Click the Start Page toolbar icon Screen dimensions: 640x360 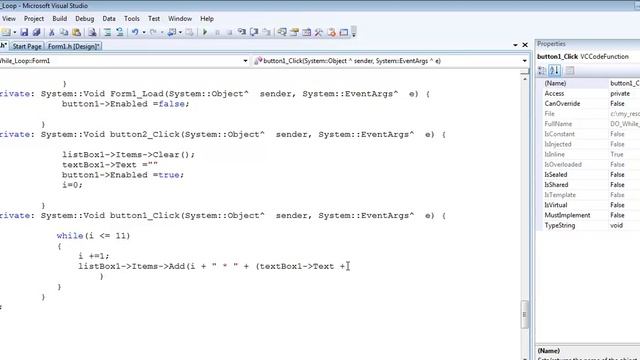pos(331,32)
